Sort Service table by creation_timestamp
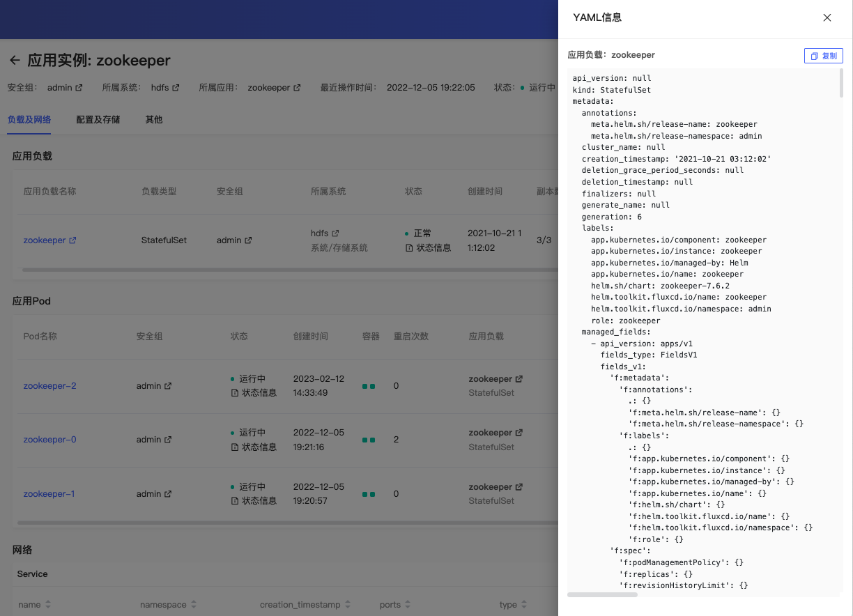 click(347, 605)
